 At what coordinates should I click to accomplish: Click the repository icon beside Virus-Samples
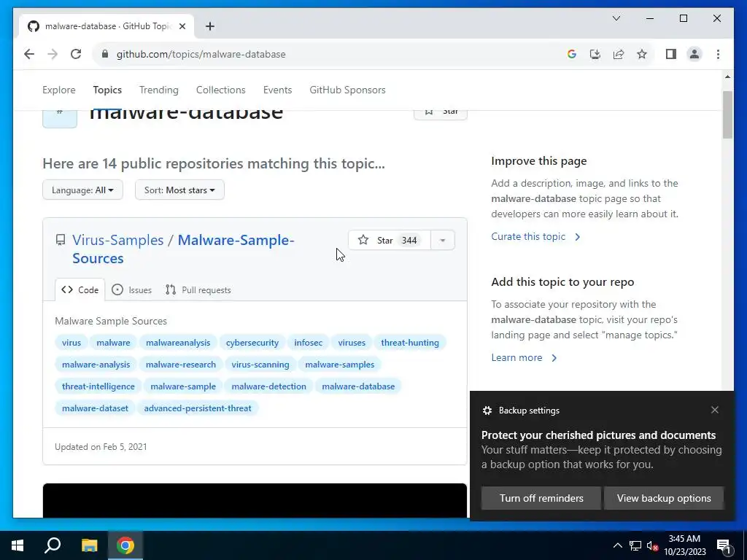(x=60, y=239)
